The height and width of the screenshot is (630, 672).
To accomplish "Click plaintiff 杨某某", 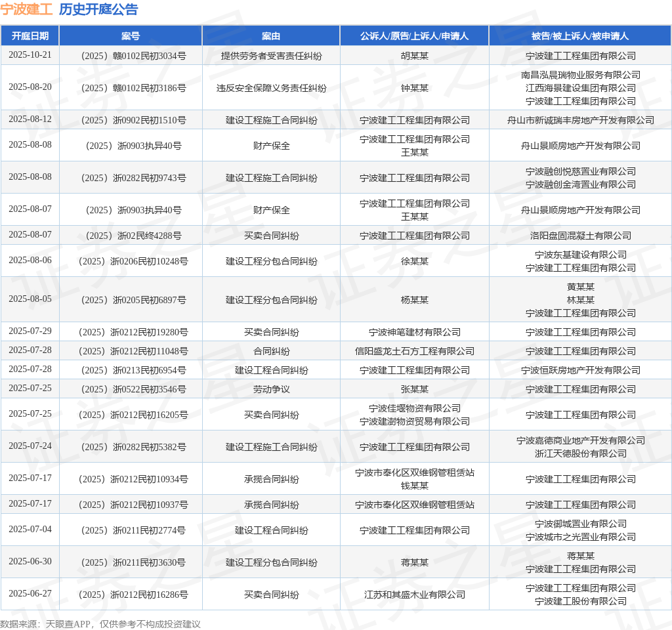I will pyautogui.click(x=415, y=300).
